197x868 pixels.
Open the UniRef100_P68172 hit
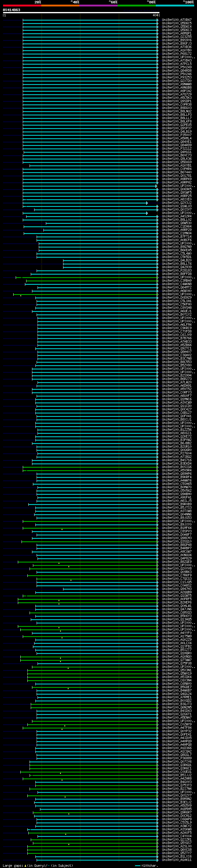coord(177,54)
